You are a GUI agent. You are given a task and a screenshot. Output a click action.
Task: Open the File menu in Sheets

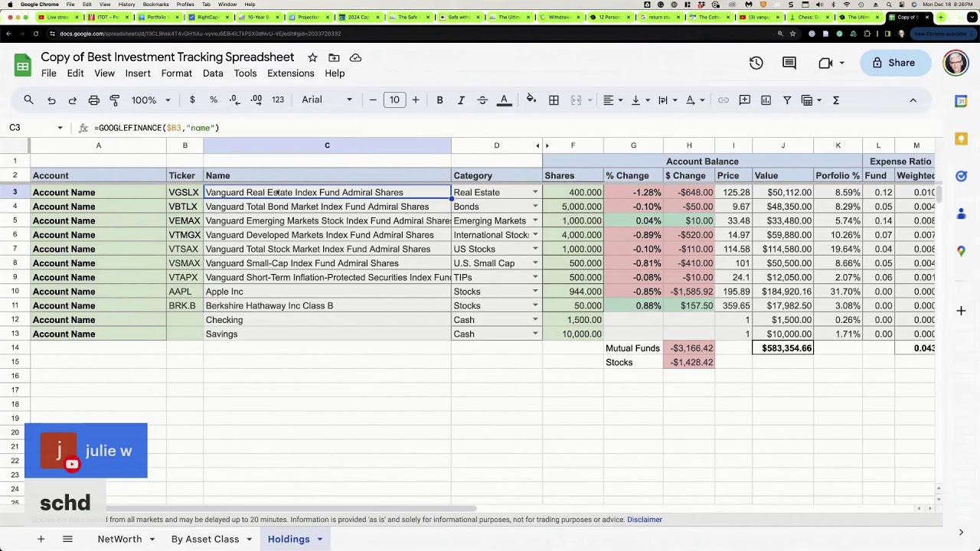pyautogui.click(x=49, y=73)
